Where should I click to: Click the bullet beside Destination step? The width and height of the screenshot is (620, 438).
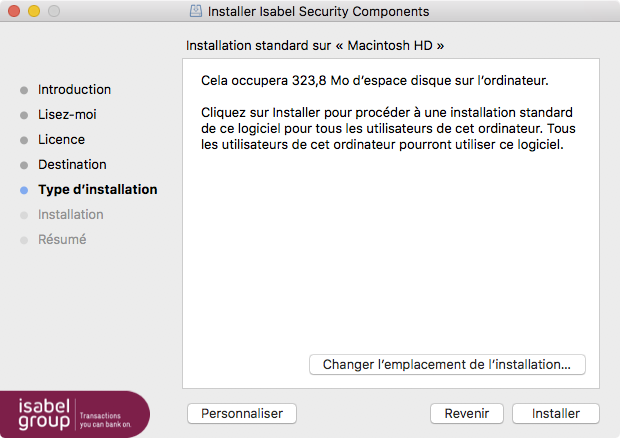pos(24,165)
